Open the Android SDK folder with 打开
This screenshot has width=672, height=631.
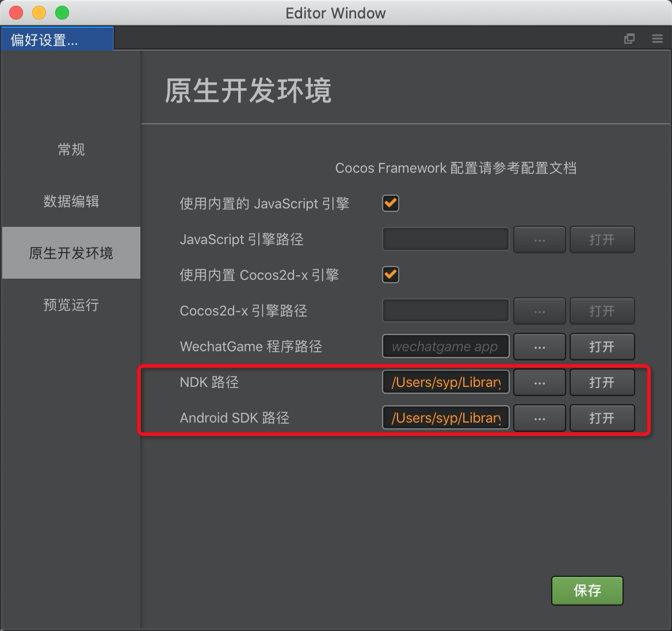(x=602, y=418)
